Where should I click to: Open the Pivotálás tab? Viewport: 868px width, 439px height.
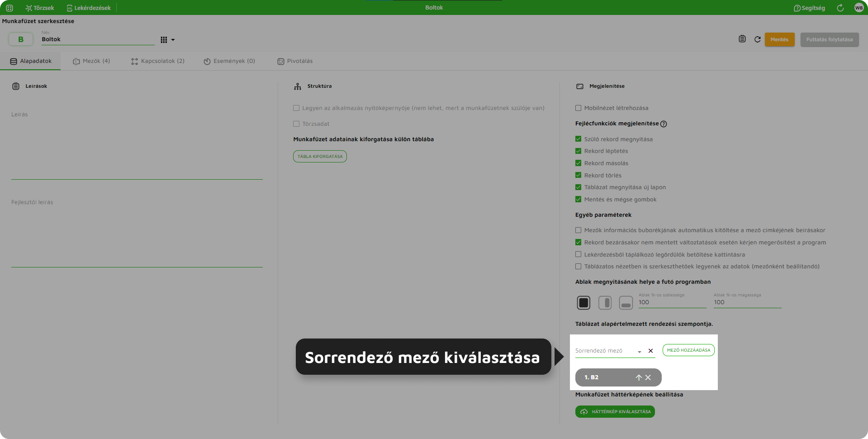[295, 61]
